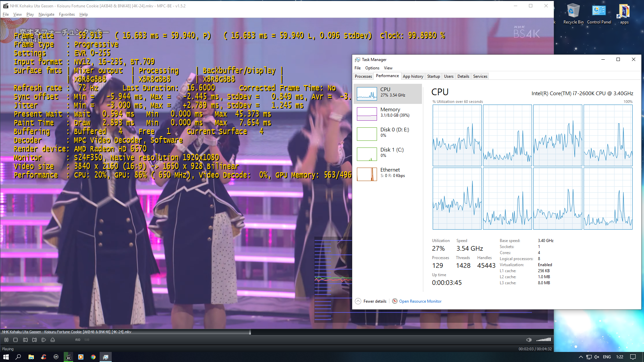Open the AUD audio track selector
The height and width of the screenshot is (362, 644).
click(78, 340)
